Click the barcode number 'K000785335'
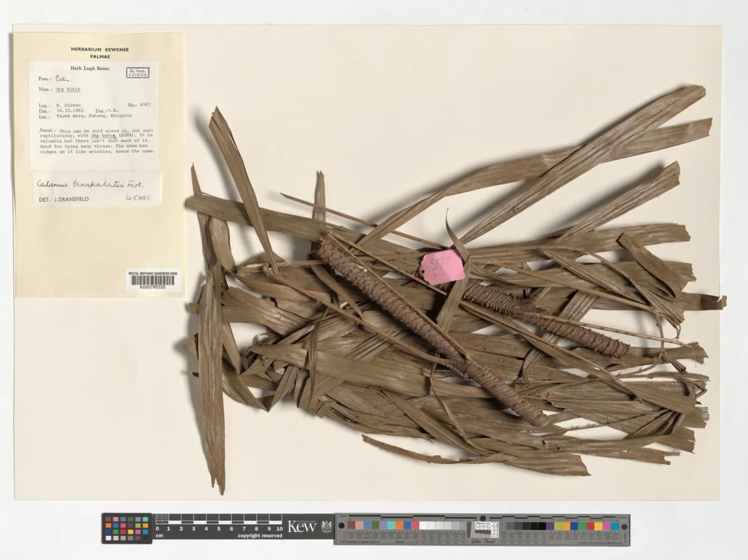Image resolution: width=748 pixels, height=560 pixels. point(153,287)
